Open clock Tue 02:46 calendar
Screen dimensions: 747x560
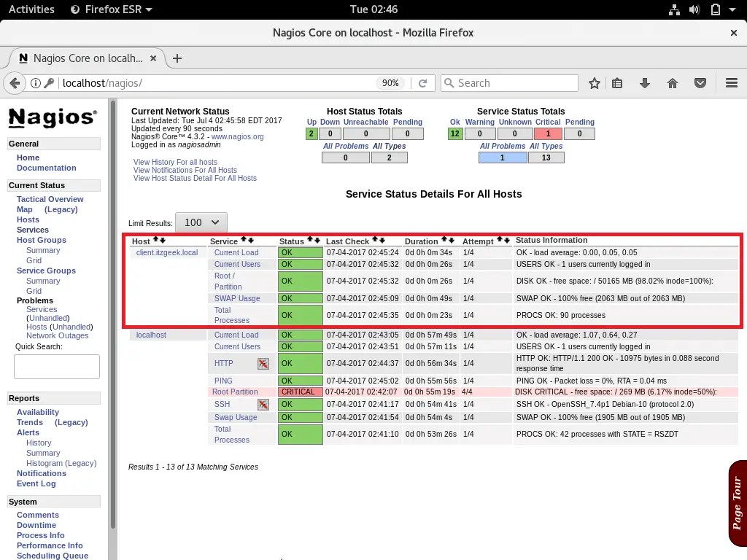[373, 9]
